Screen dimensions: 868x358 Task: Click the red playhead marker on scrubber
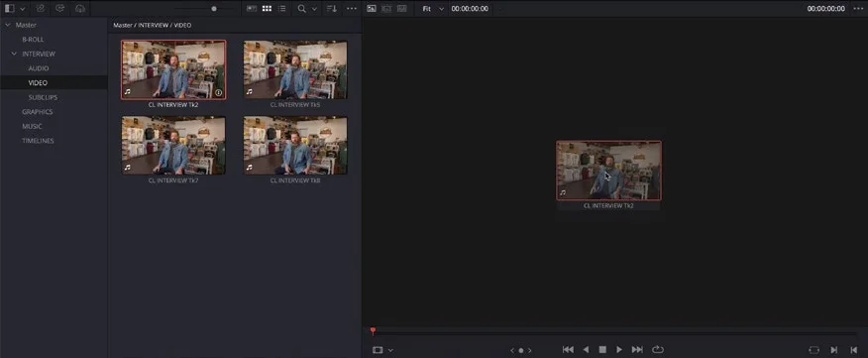[374, 331]
